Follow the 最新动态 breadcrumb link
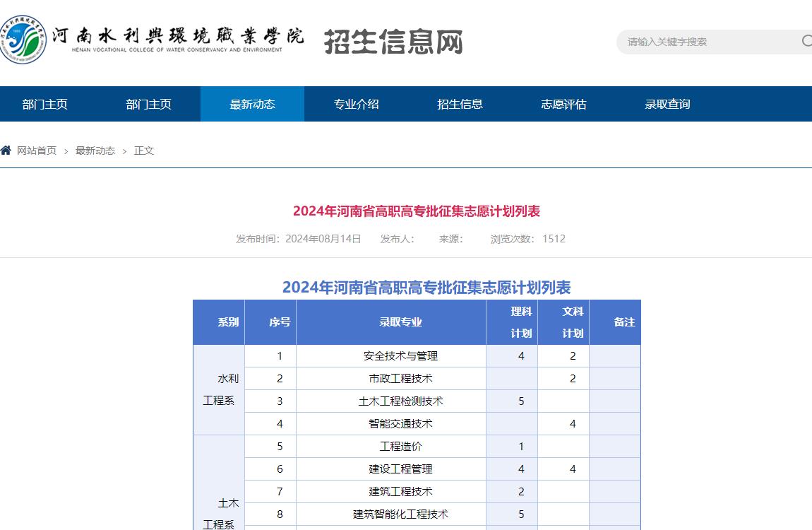Viewport: 812px width, 530px height. pyautogui.click(x=95, y=151)
